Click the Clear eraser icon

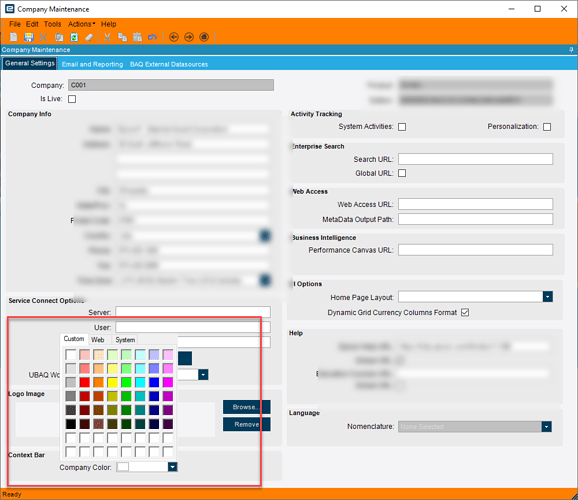click(x=89, y=37)
